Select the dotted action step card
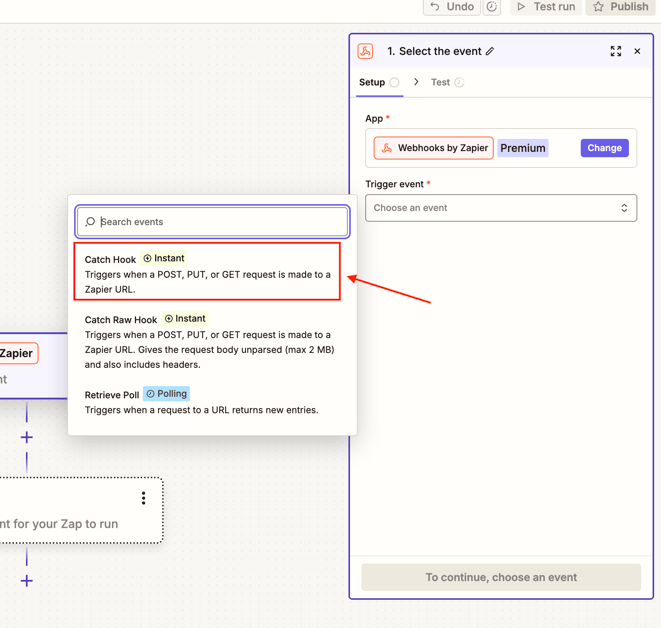Screen dimensions: 661x628 coord(81,510)
